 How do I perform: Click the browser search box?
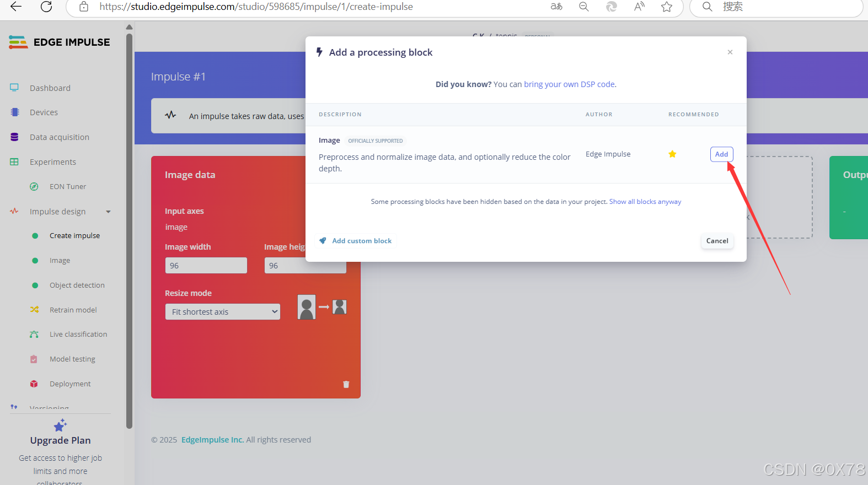776,7
